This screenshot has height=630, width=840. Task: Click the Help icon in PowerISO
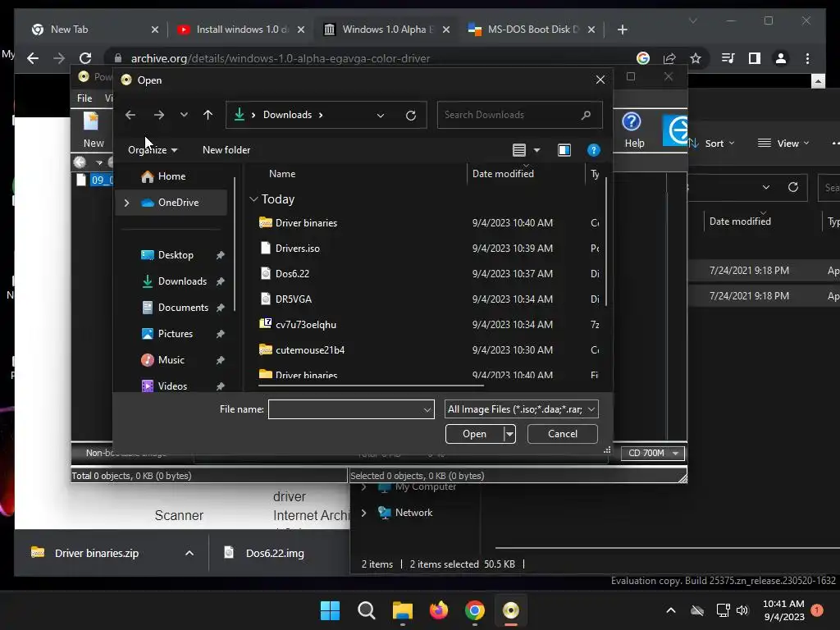coord(634,129)
